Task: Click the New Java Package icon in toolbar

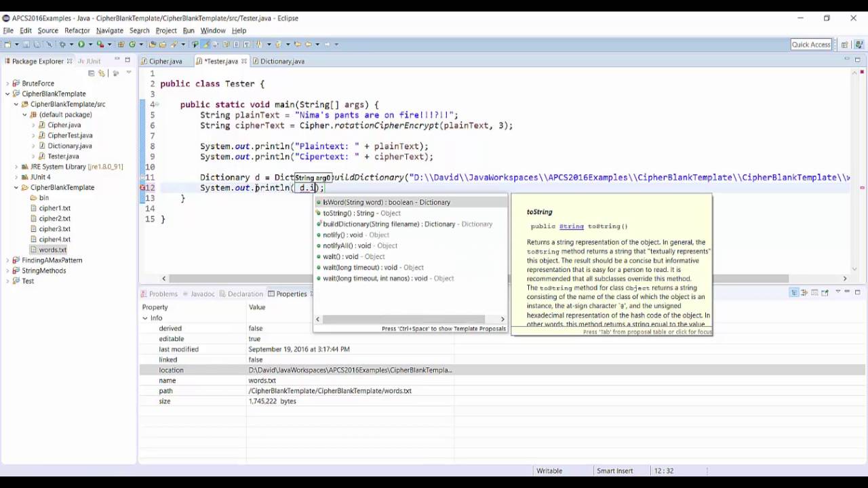Action: click(121, 44)
